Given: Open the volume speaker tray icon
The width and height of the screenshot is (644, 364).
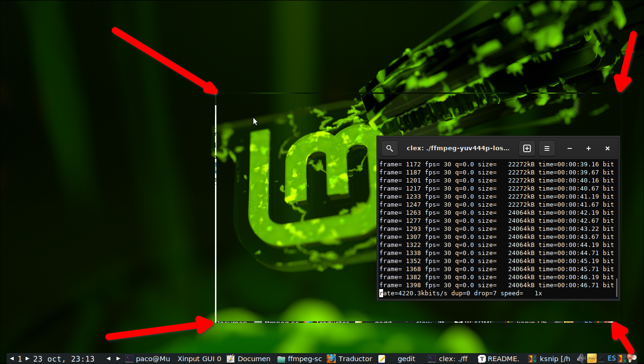Looking at the screenshot, I should pyautogui.click(x=582, y=359).
